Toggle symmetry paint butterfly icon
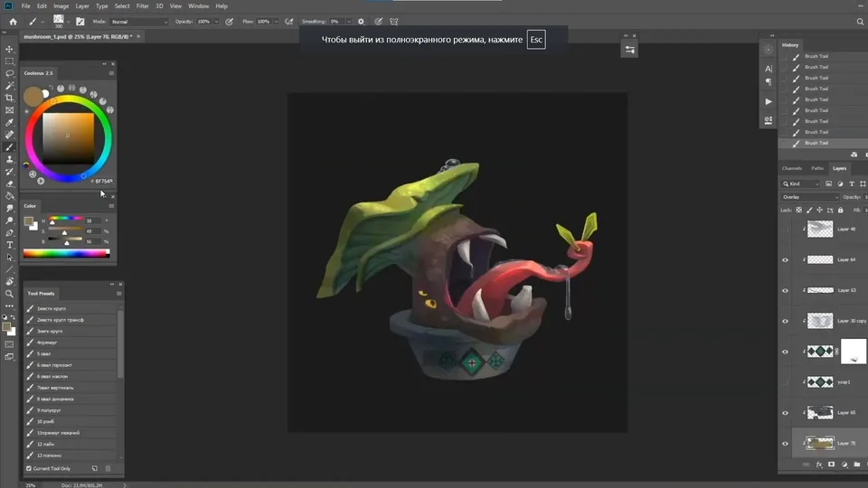 pos(394,22)
